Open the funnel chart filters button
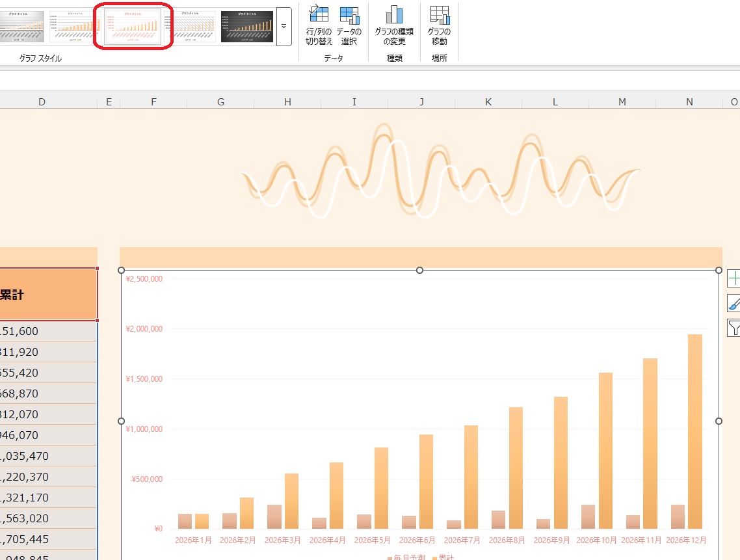The image size is (740, 560). click(733, 328)
